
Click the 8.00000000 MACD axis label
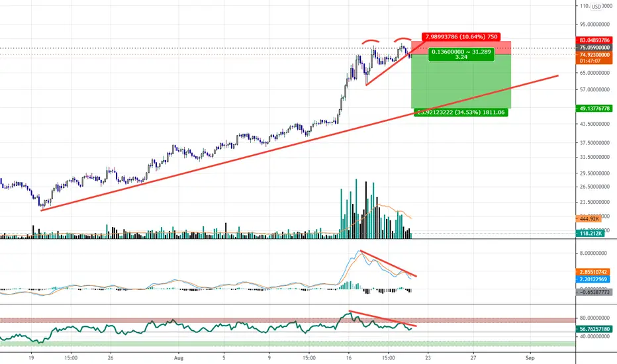pyautogui.click(x=593, y=253)
